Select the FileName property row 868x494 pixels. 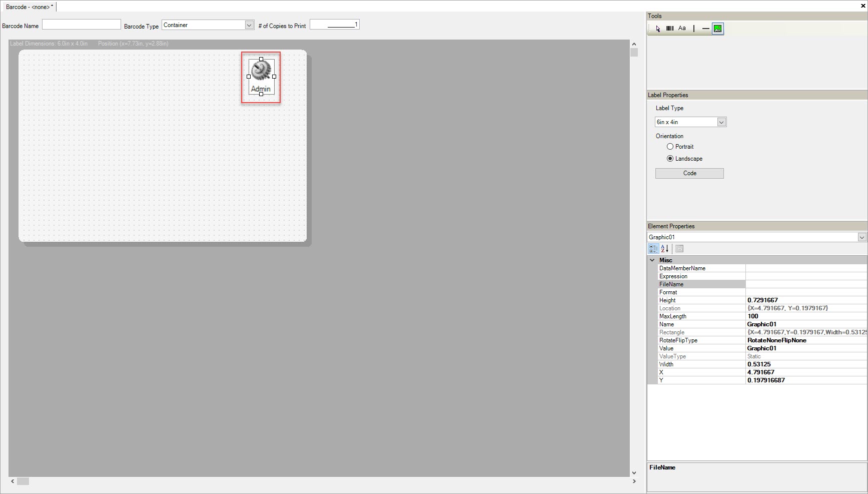[762, 284]
